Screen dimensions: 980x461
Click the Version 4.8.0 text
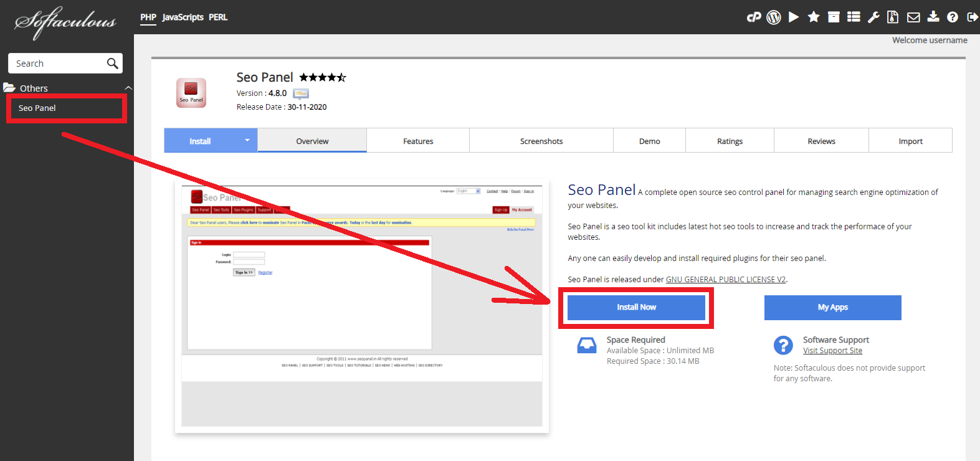(262, 93)
